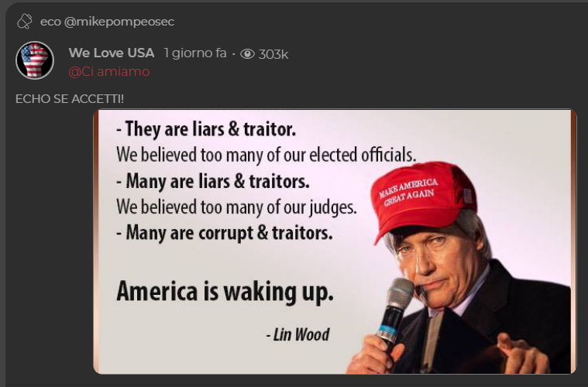588x387 pixels.
Task: Click the 'eco' label beside the echo icon
Action: (x=50, y=22)
